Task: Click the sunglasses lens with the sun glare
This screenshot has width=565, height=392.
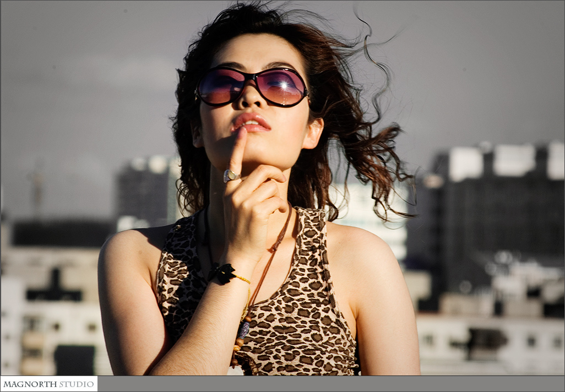Action: point(281,86)
